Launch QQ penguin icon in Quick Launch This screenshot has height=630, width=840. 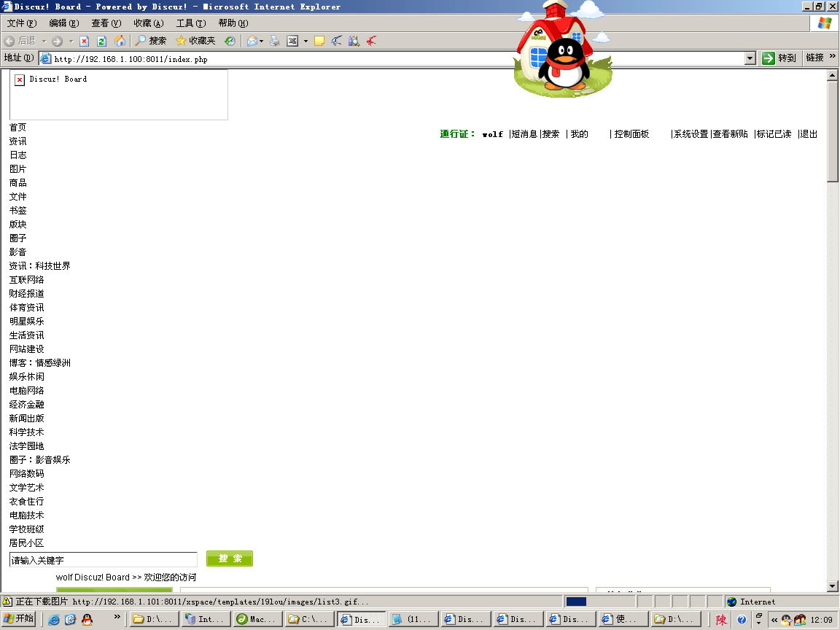tap(87, 619)
